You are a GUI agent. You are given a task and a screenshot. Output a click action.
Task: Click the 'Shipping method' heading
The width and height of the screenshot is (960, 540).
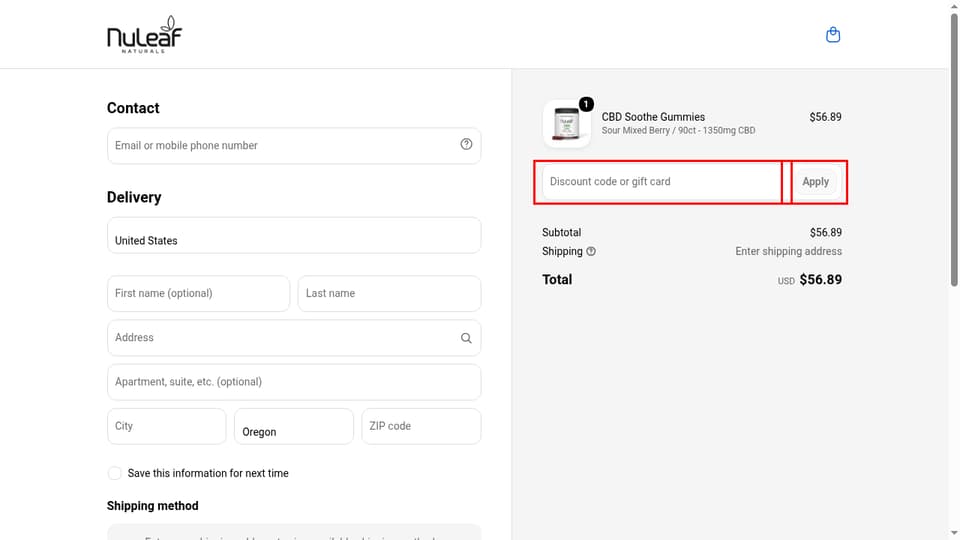tap(152, 506)
